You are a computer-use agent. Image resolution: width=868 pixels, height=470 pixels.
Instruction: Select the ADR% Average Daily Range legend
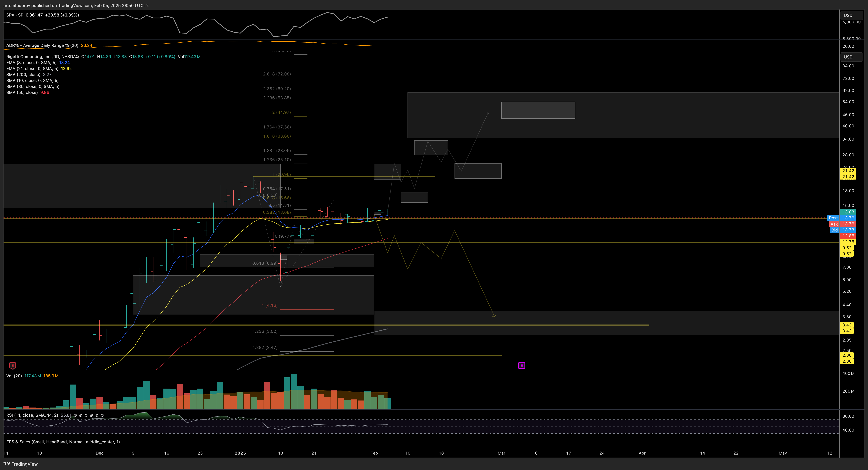[x=49, y=45]
